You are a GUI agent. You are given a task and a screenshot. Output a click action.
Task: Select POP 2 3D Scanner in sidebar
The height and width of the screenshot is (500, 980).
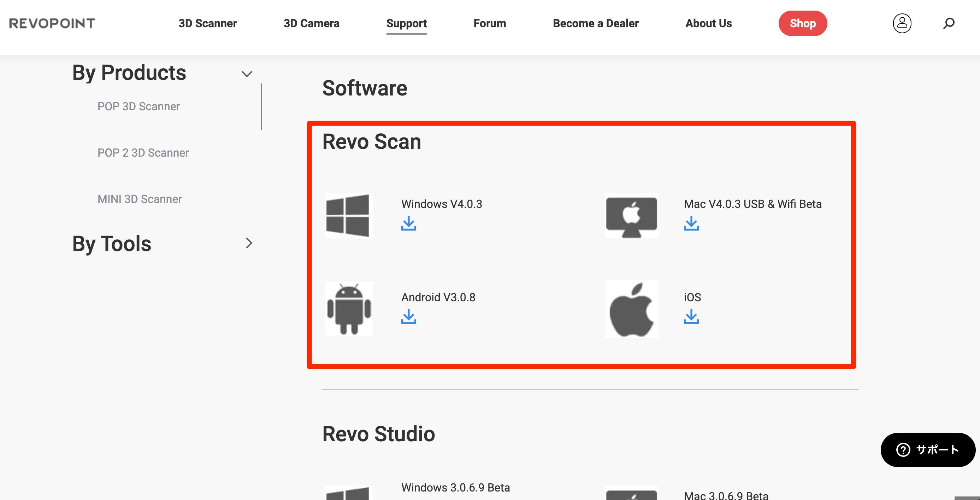[x=143, y=153]
